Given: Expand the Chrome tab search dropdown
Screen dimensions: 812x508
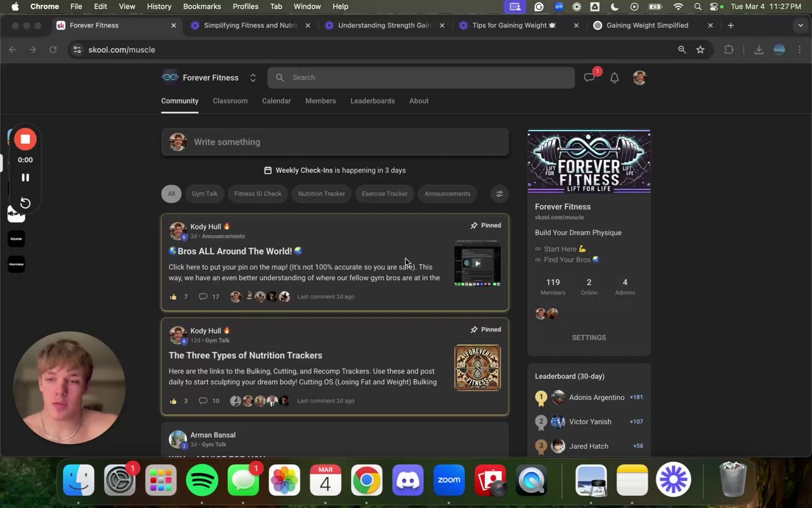Looking at the screenshot, I should coord(801,25).
